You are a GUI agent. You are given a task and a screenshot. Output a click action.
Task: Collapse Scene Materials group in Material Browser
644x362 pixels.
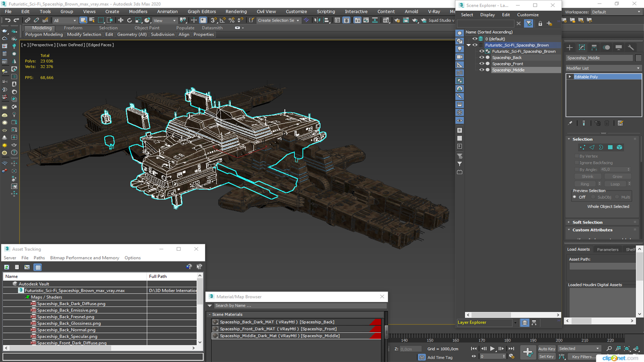tap(210, 314)
